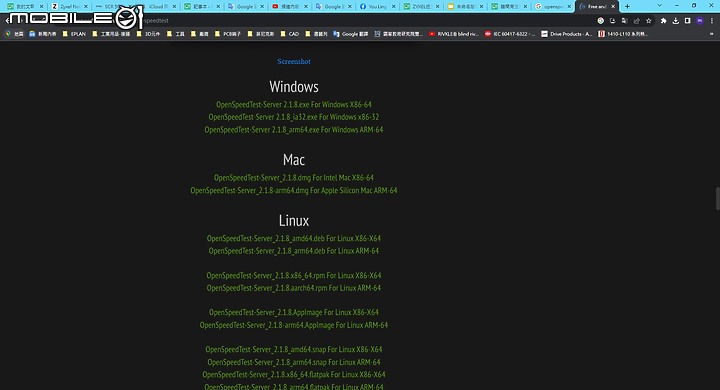Download the arm64.deb for Linux ARM-64
The image size is (720, 390).
294,251
